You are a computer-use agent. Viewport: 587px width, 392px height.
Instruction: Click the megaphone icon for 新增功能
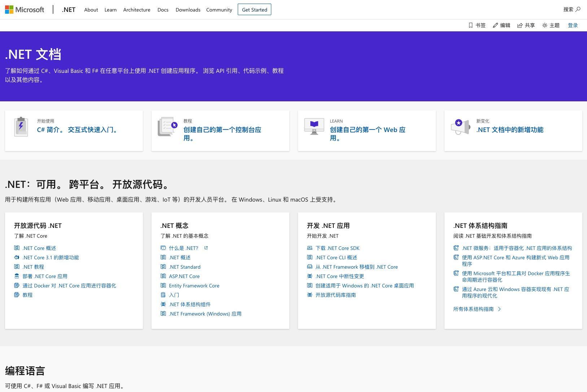click(461, 127)
